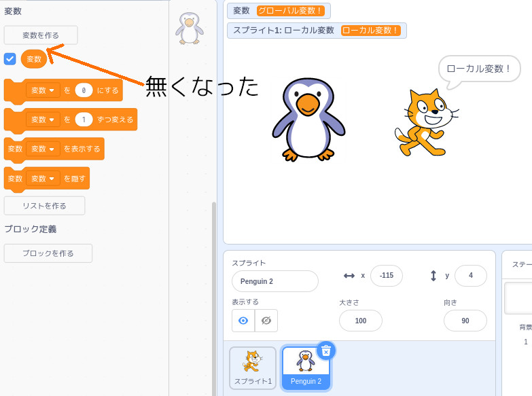532x396 pixels.
Task: Click the 1 value field in the ずつ変える block
Action: pyautogui.click(x=84, y=120)
